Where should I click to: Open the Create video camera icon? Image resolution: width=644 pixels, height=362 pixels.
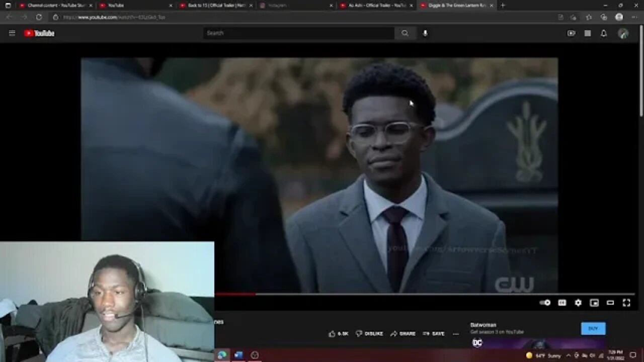point(571,33)
